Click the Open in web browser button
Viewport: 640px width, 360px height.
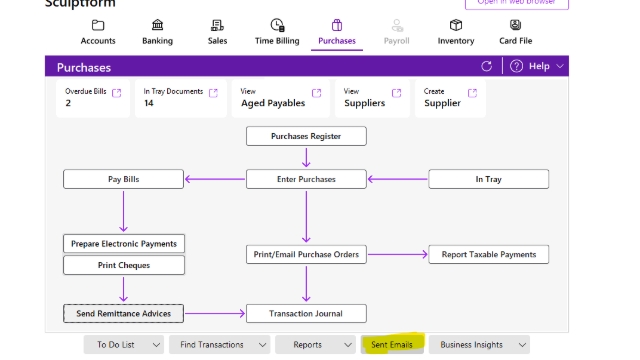[x=517, y=3]
